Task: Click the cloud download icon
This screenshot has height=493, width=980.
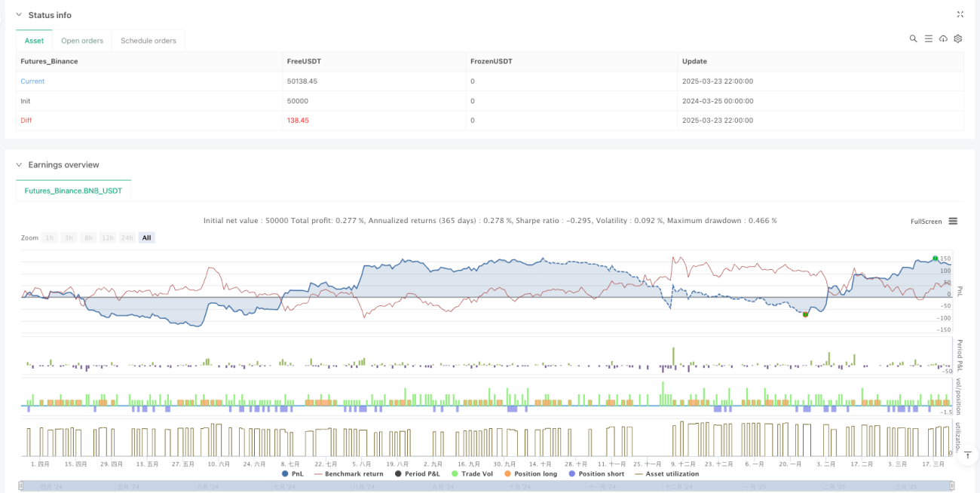Action: point(943,38)
